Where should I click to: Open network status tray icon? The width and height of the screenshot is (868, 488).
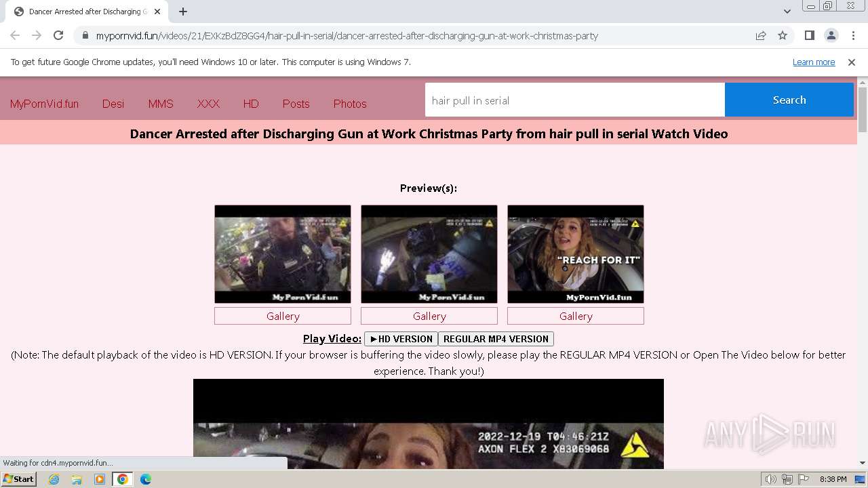click(x=787, y=479)
